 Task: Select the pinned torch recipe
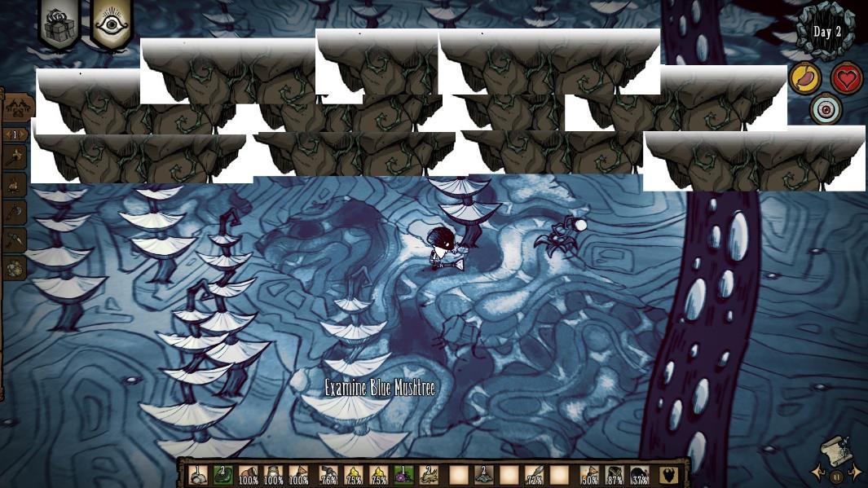point(15,159)
